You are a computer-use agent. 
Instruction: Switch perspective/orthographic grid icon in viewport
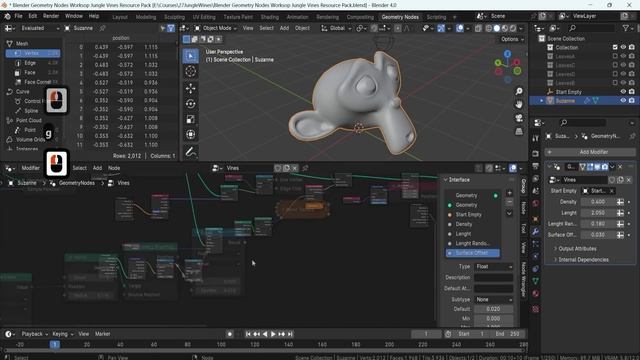pyautogui.click(x=519, y=131)
